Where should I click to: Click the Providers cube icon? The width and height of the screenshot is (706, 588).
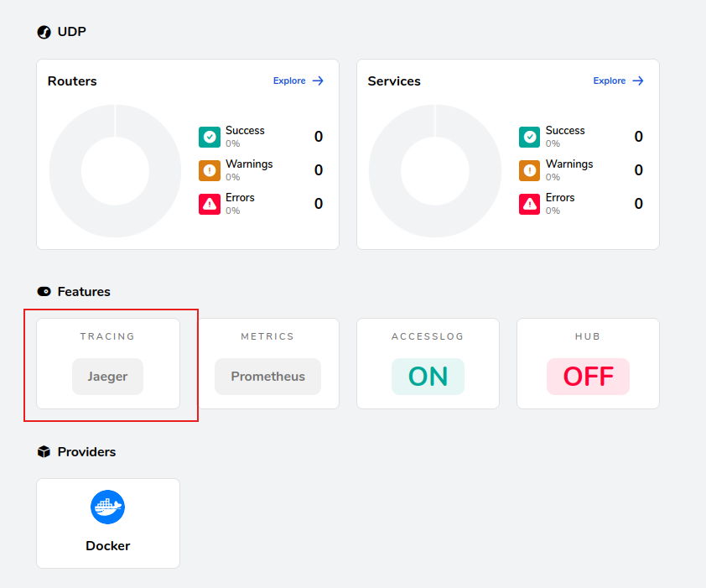[44, 452]
